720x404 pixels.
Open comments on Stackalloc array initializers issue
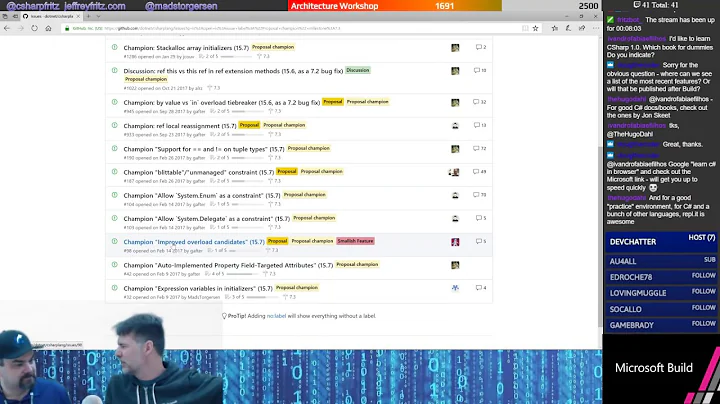tap(481, 47)
